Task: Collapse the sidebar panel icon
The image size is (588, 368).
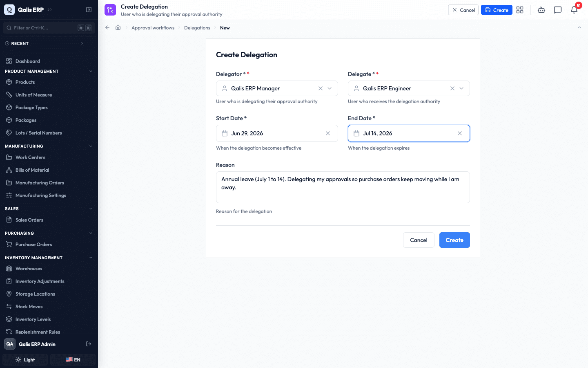Action: (x=89, y=10)
